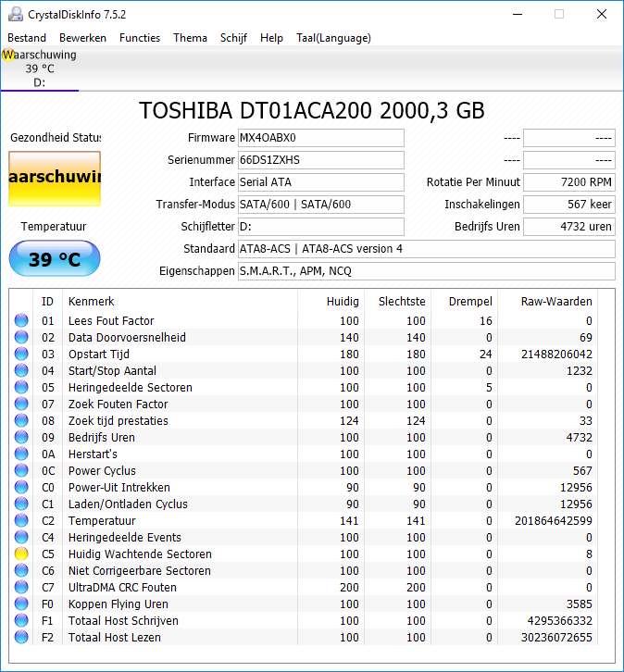This screenshot has height=672, width=624.
Task: Click the blue orb for Power Cyclus
Action: (x=21, y=470)
